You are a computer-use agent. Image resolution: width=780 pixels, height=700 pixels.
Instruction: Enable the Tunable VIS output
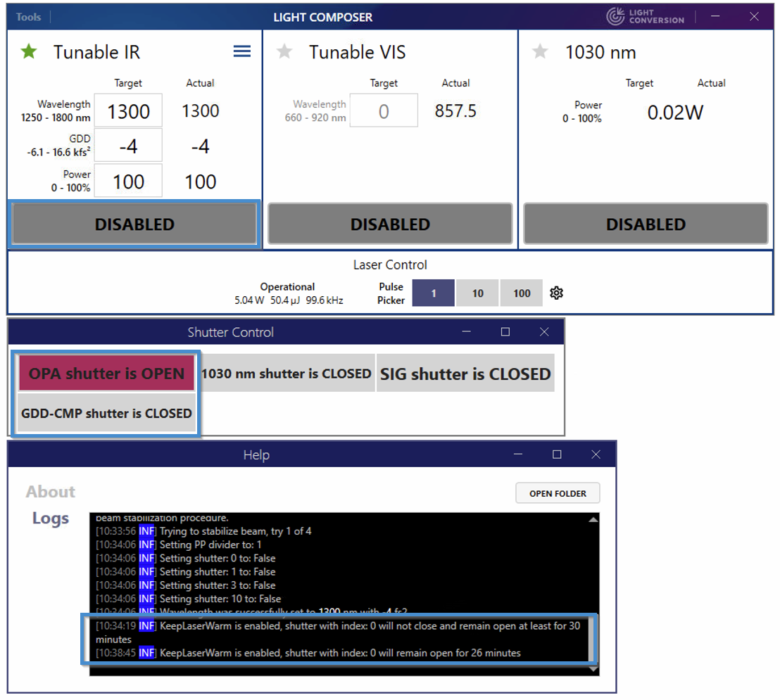click(x=390, y=224)
